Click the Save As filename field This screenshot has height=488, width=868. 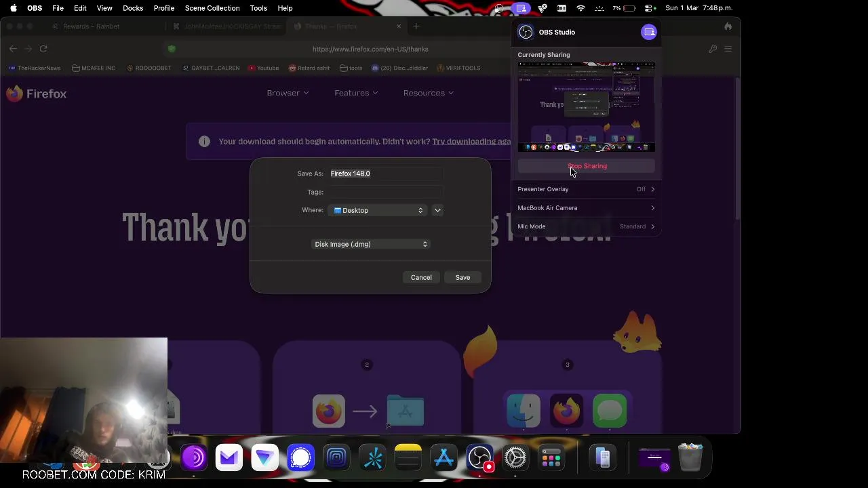pyautogui.click(x=387, y=174)
